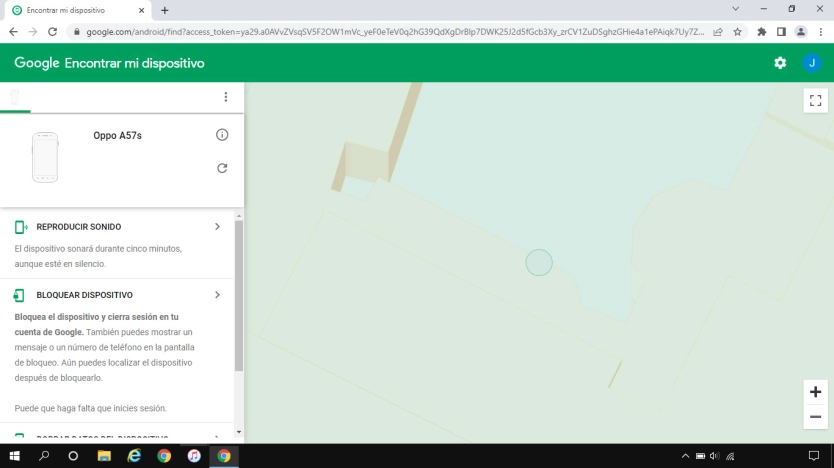Open the Chrome tab search dropdown

(x=736, y=9)
